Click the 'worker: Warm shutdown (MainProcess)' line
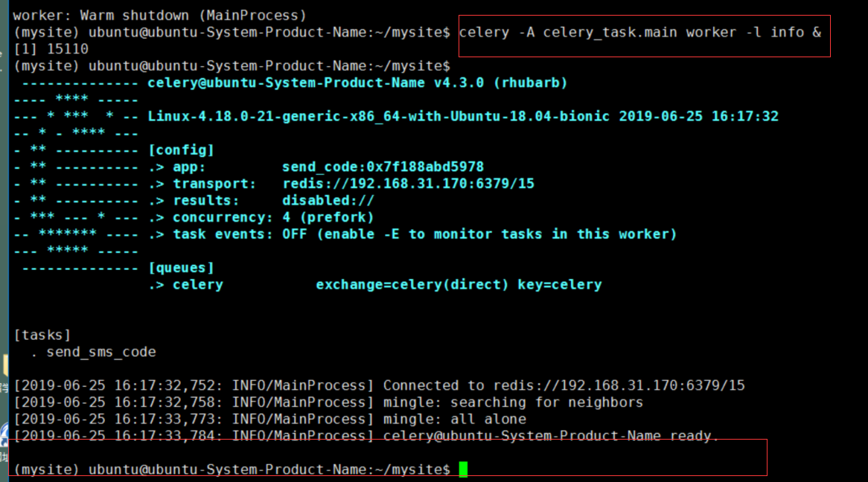 coord(159,16)
